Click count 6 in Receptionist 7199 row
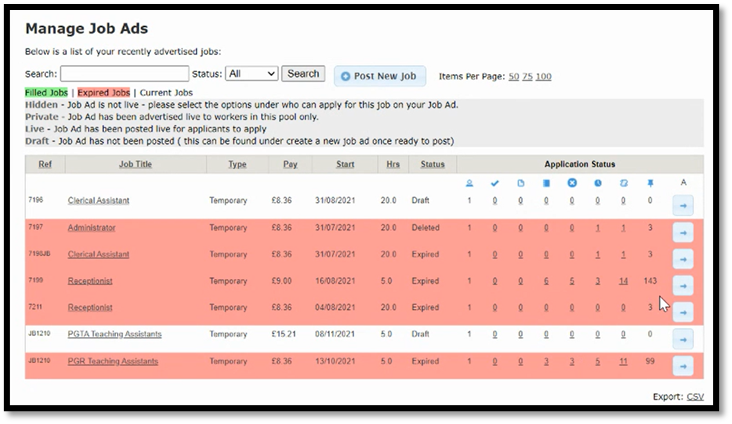 coord(546,281)
